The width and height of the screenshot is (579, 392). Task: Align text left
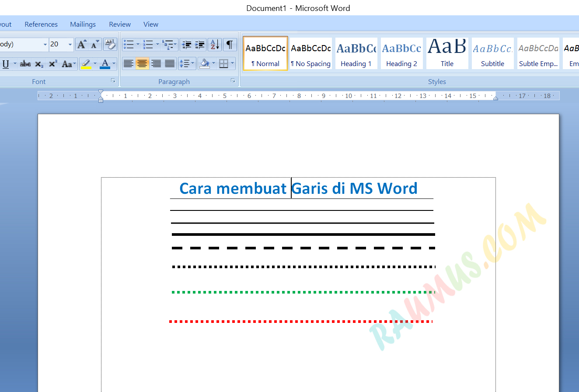click(x=128, y=64)
